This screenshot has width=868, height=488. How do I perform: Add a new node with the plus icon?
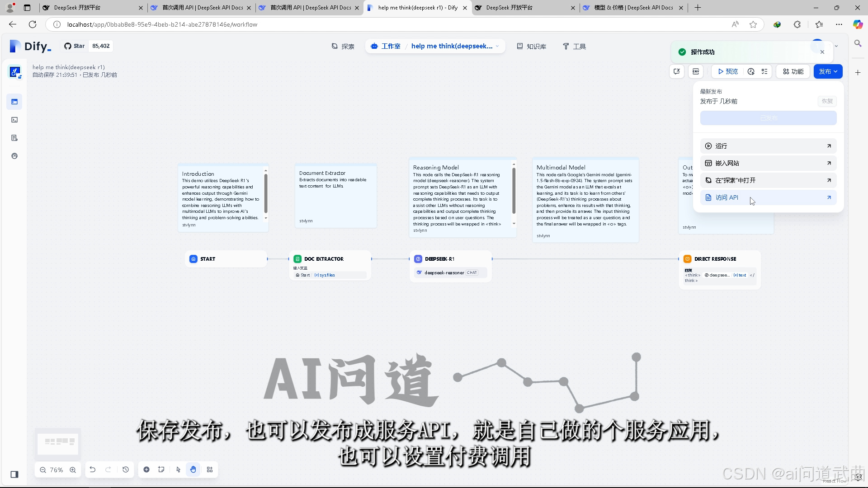(x=146, y=469)
